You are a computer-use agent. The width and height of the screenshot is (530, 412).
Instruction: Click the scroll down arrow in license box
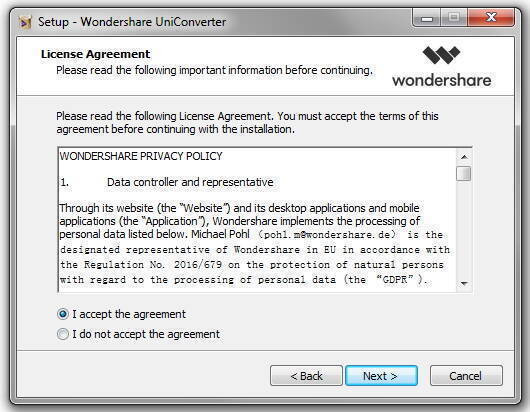click(x=464, y=284)
